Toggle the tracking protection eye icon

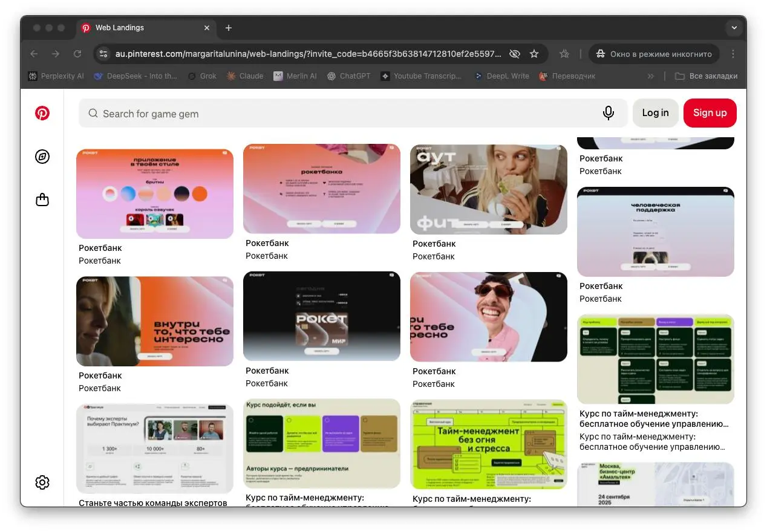[514, 54]
